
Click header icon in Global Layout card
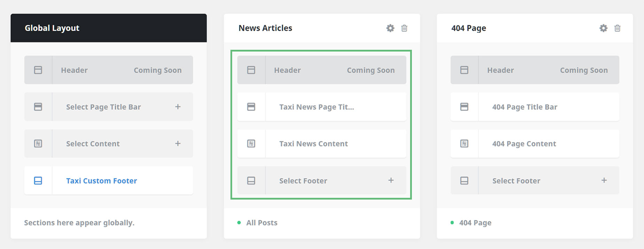38,70
